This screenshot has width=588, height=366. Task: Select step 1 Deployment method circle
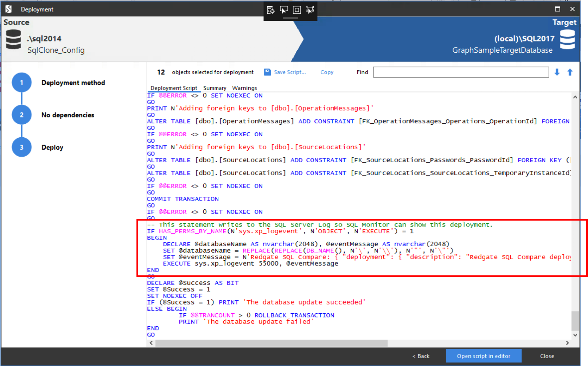22,83
